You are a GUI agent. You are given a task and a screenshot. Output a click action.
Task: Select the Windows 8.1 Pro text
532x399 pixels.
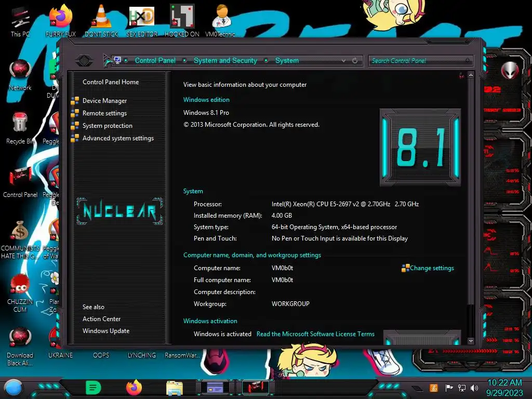(206, 113)
